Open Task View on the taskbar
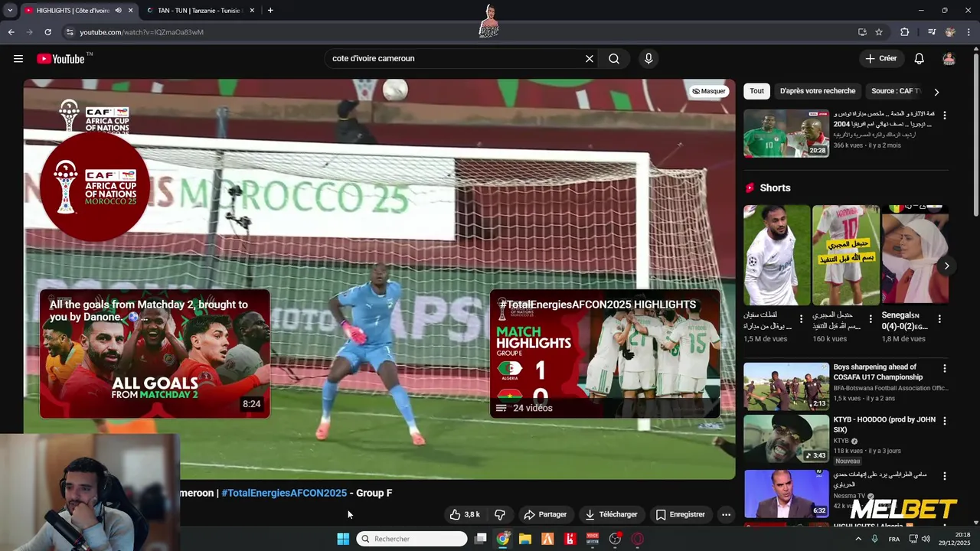 (480, 539)
